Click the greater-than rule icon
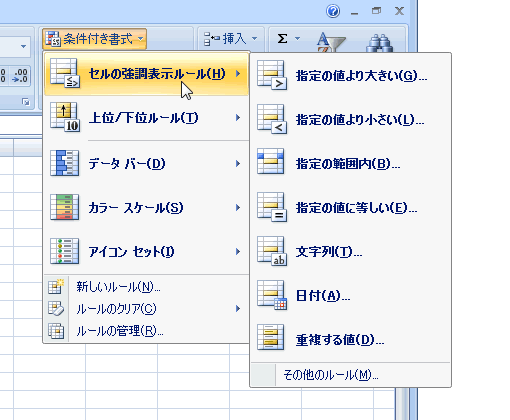 click(272, 75)
